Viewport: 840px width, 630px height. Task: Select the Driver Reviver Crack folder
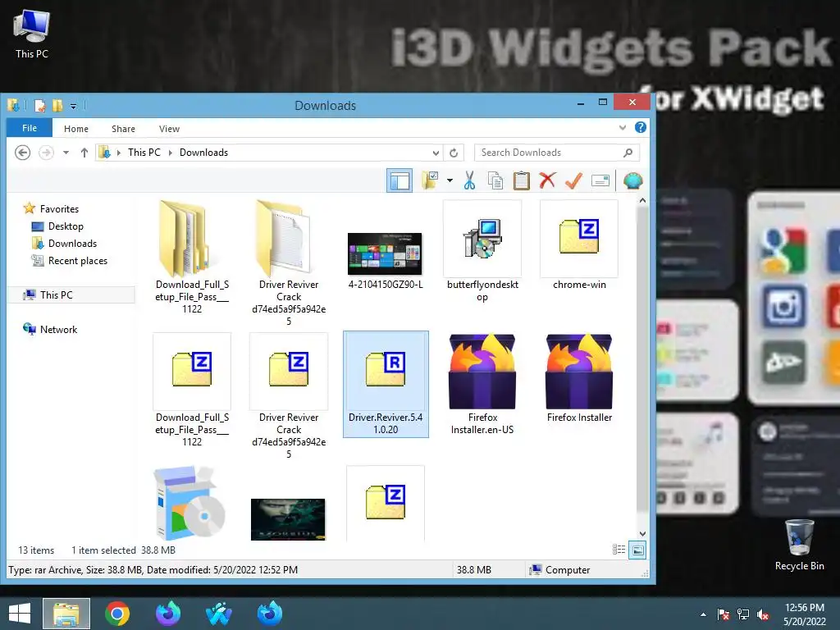[289, 262]
